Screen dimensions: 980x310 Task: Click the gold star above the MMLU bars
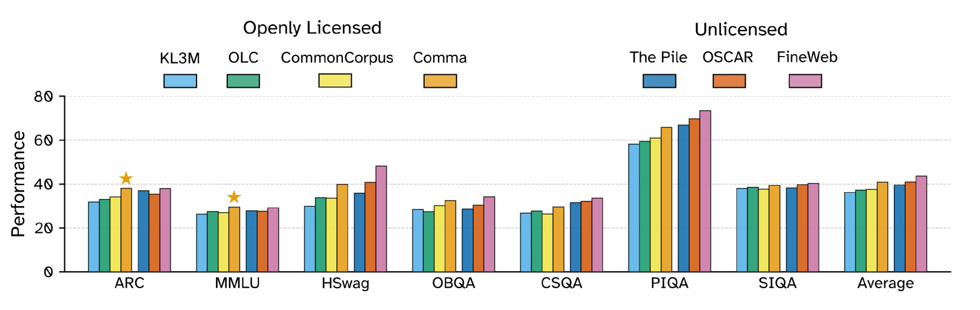pyautogui.click(x=234, y=197)
